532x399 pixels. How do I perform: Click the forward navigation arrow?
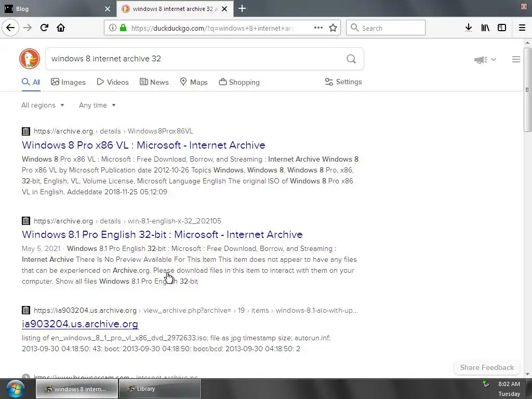[28, 28]
